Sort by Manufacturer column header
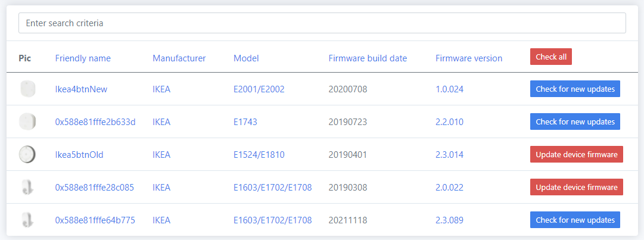Viewport: 644px width, 240px height. coord(179,58)
